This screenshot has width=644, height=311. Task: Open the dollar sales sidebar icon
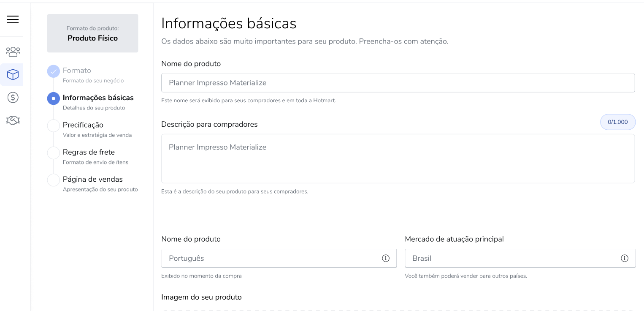13,98
